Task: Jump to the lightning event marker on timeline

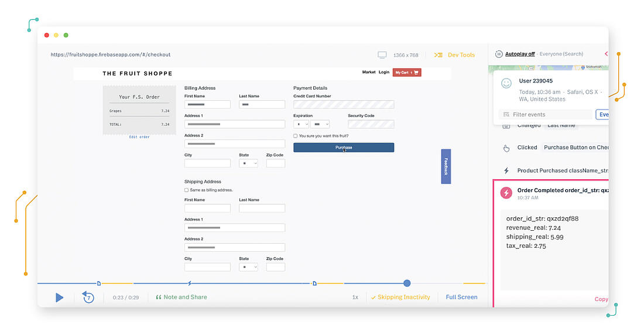Action: [189, 283]
